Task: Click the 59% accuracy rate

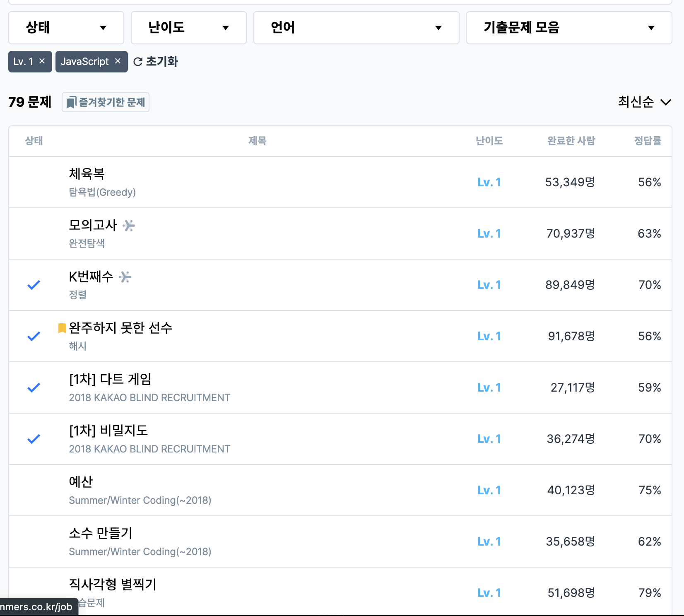Action: pos(650,387)
